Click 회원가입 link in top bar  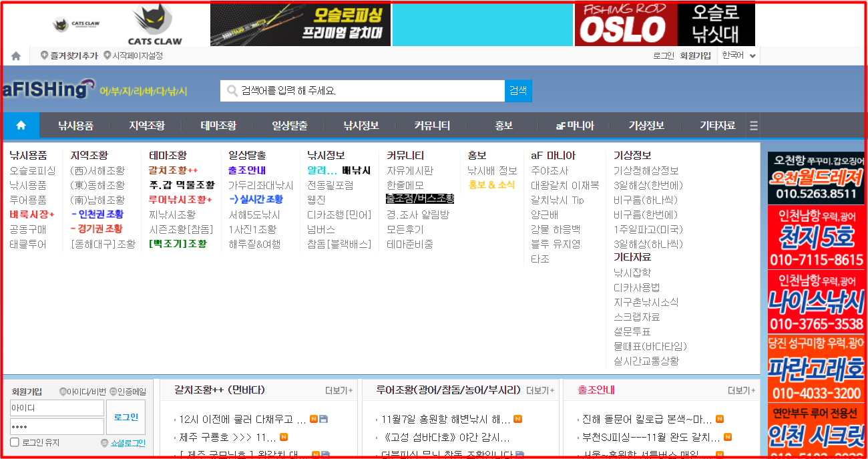pyautogui.click(x=696, y=56)
